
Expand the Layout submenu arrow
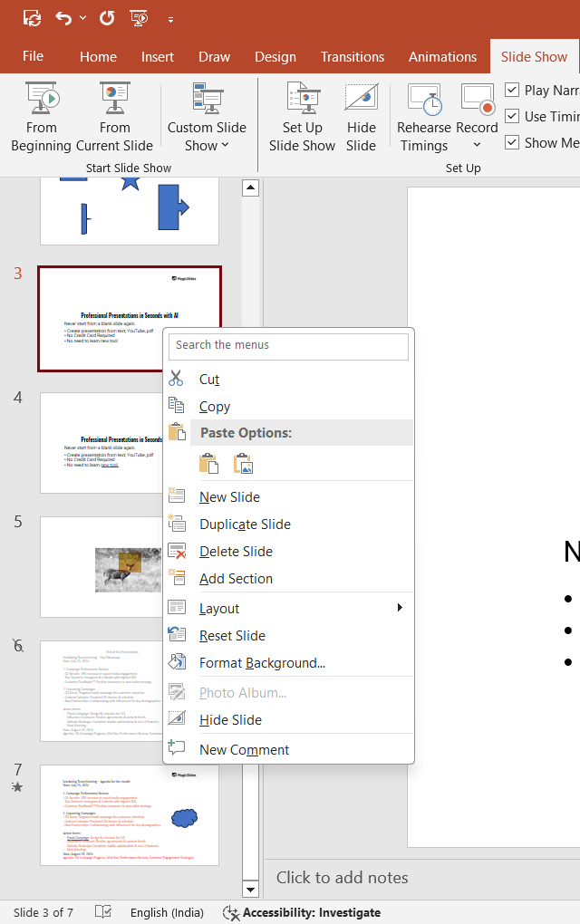click(x=400, y=608)
